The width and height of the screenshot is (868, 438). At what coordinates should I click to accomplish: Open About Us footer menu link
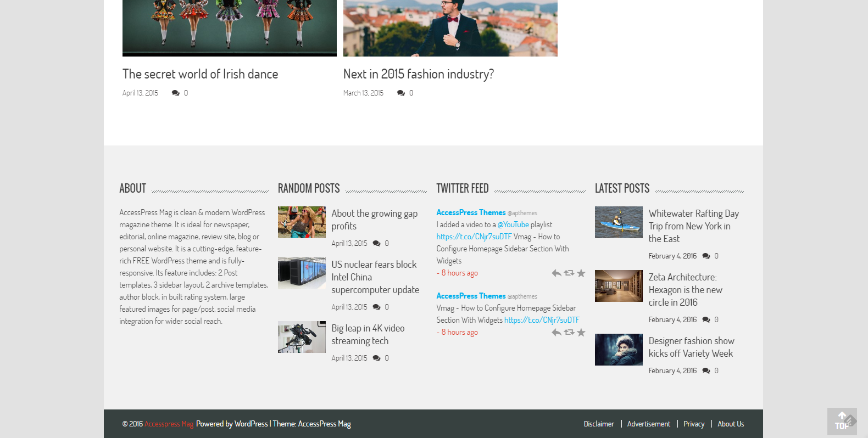(x=730, y=424)
